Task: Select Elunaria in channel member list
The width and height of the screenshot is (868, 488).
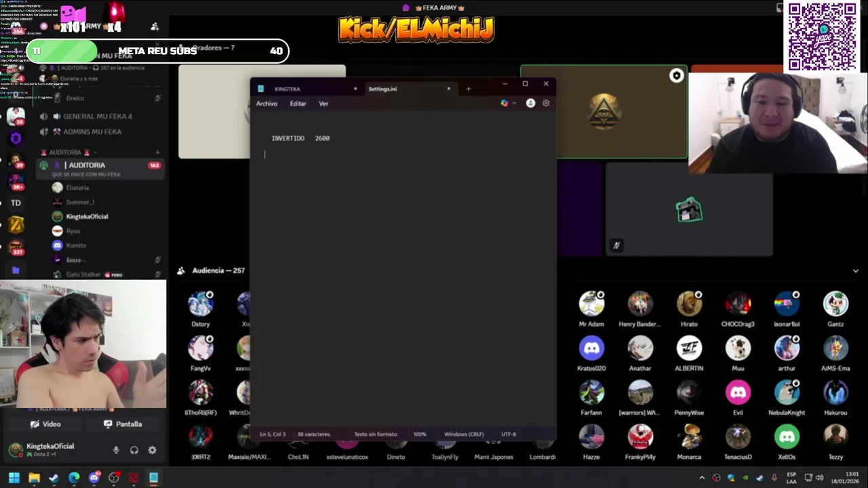Action: [77, 188]
